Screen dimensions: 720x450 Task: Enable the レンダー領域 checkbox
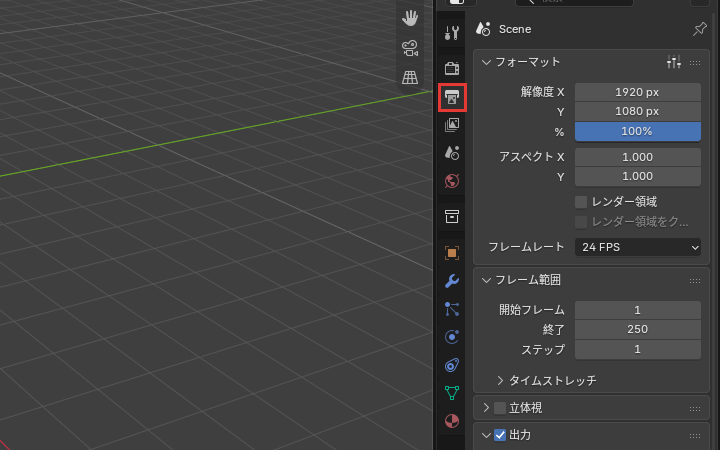coord(581,202)
